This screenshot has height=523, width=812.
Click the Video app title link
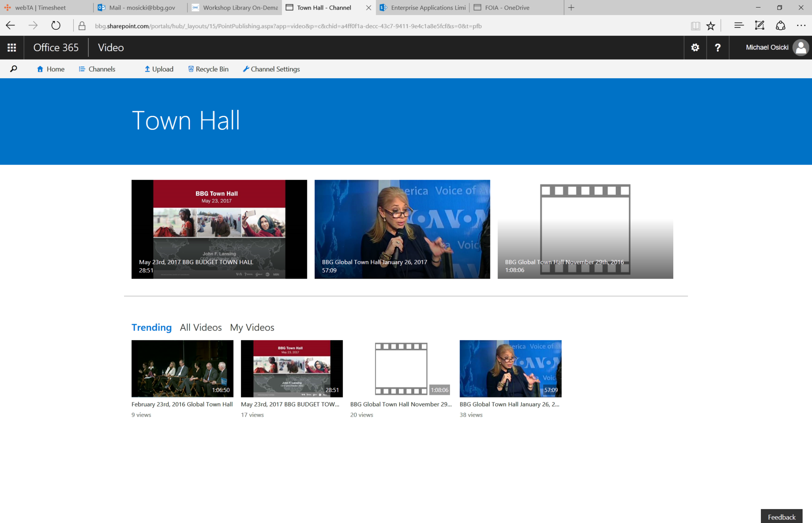click(x=111, y=48)
